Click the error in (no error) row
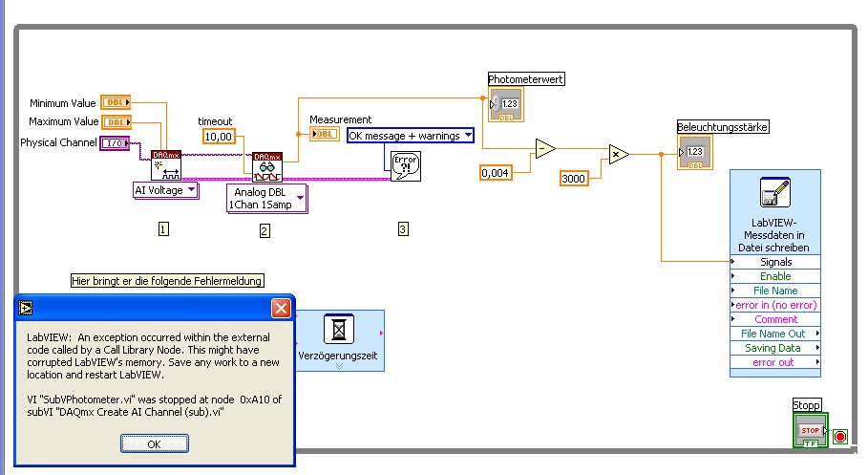 pyautogui.click(x=775, y=305)
